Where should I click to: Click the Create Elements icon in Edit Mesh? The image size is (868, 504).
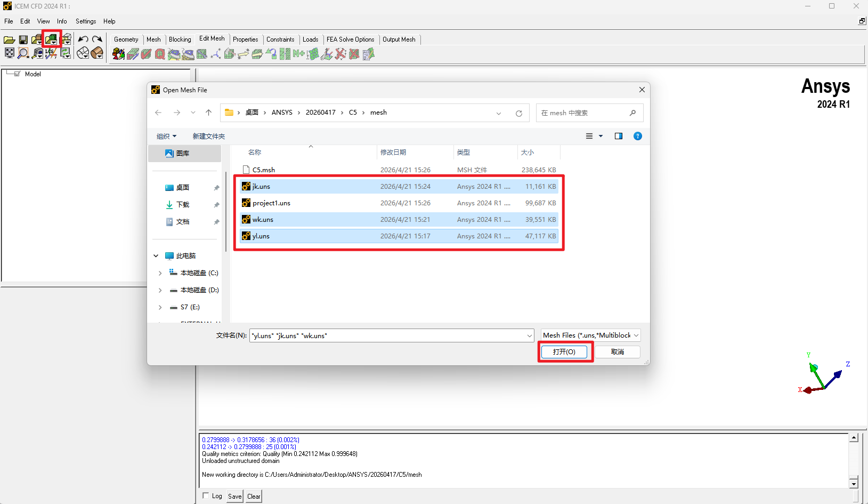pyautogui.click(x=118, y=53)
